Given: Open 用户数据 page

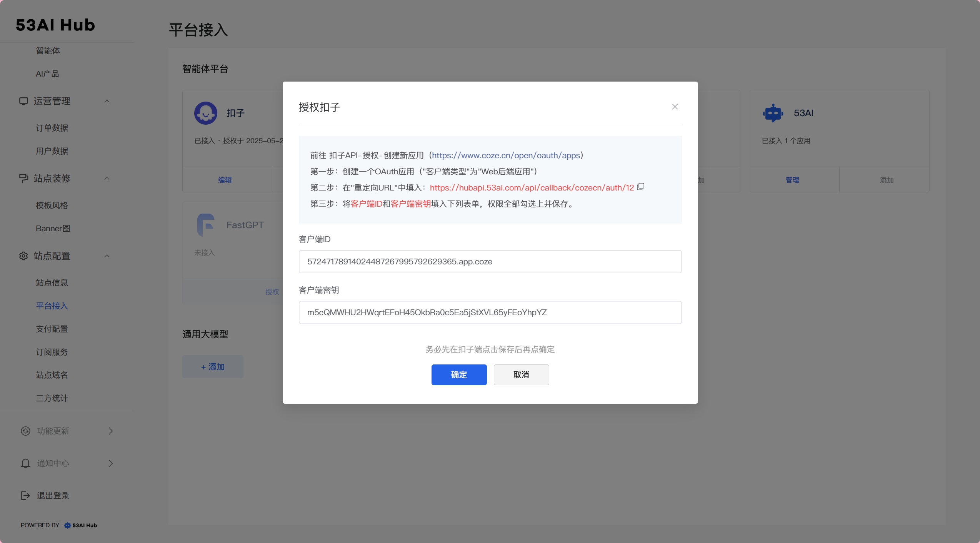Looking at the screenshot, I should coord(52,151).
